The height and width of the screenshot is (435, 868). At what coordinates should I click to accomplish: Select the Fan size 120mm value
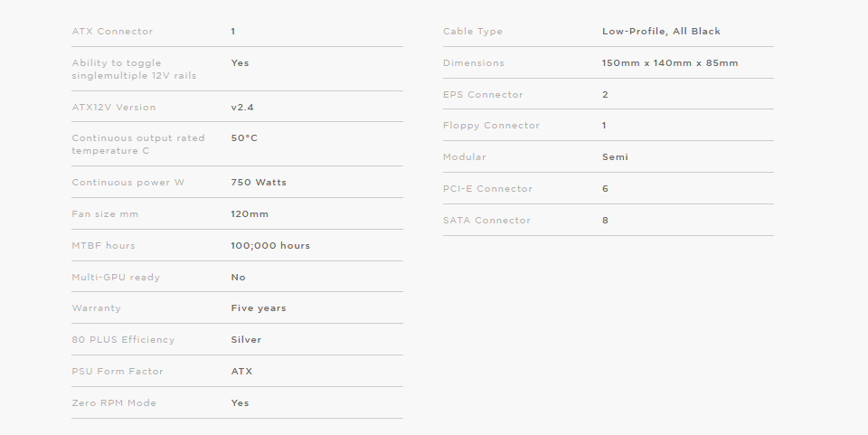coord(250,214)
